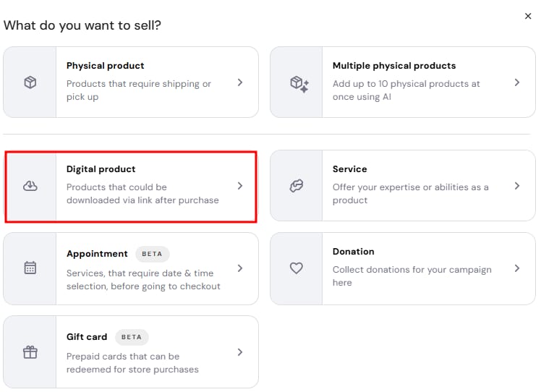Click the BETA badge next to Appointment

point(152,254)
